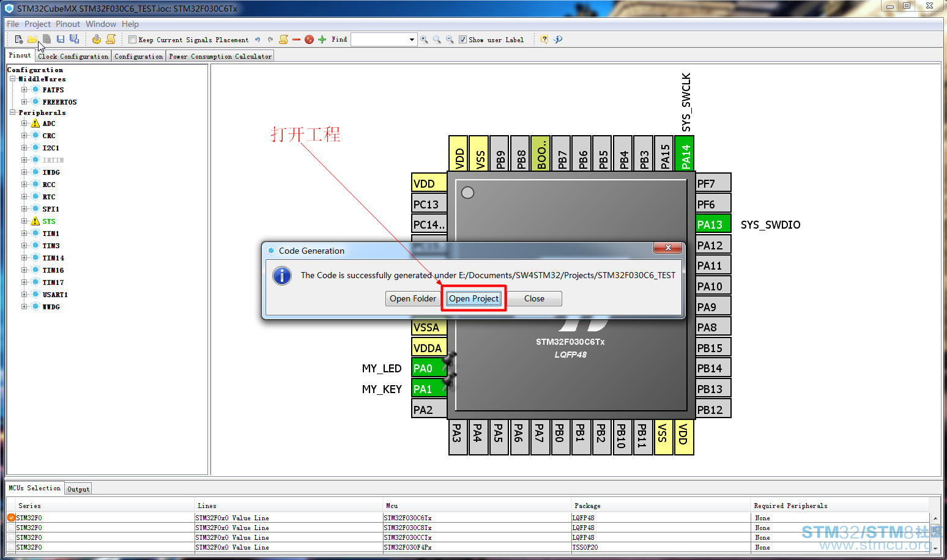Click the cube icon beside USART1

pos(35,295)
